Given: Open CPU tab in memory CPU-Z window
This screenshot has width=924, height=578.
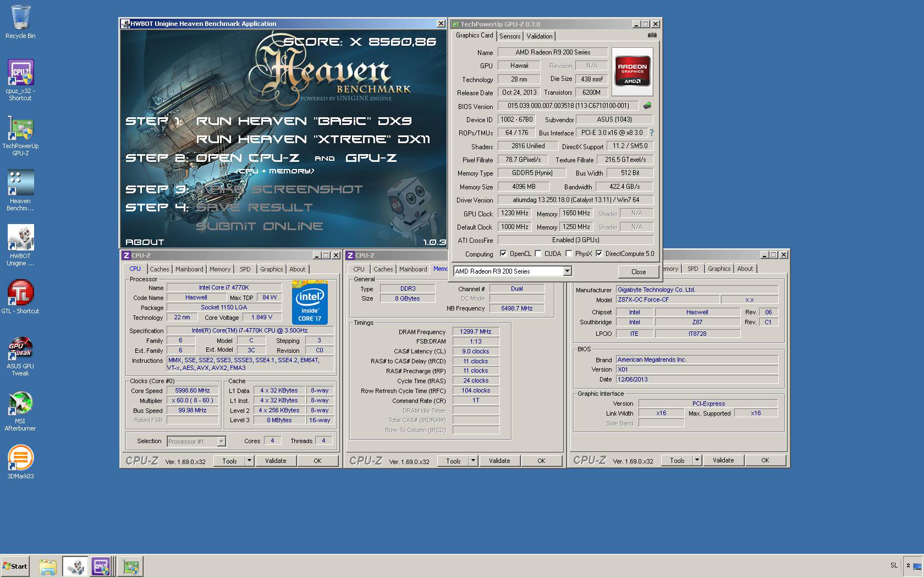Looking at the screenshot, I should pos(359,269).
